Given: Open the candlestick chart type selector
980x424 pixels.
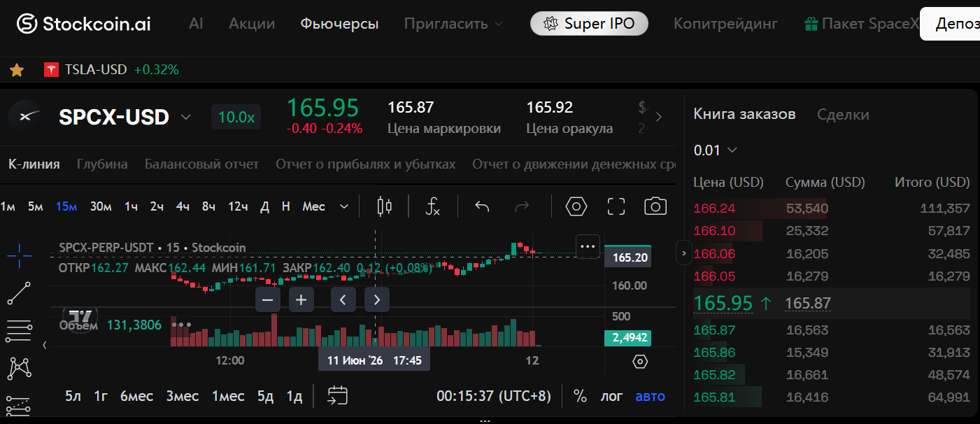Looking at the screenshot, I should tap(384, 206).
